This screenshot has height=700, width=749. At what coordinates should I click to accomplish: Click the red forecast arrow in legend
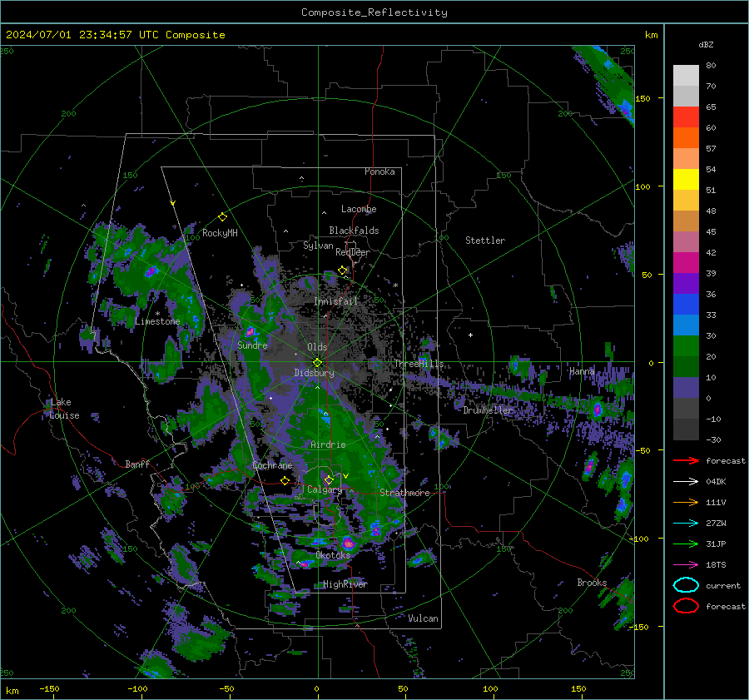pos(686,460)
